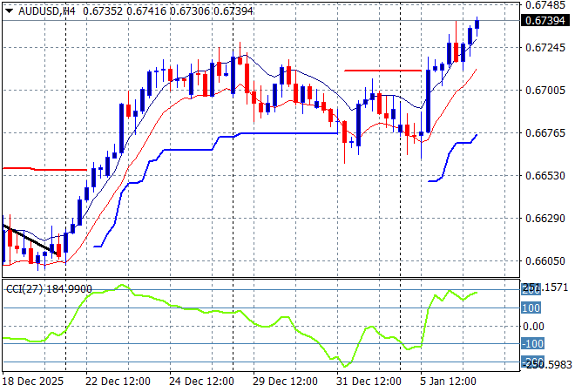Click the upper right red horizontal resistance line
Viewport: 575px width, 392px height.
[x=382, y=71]
